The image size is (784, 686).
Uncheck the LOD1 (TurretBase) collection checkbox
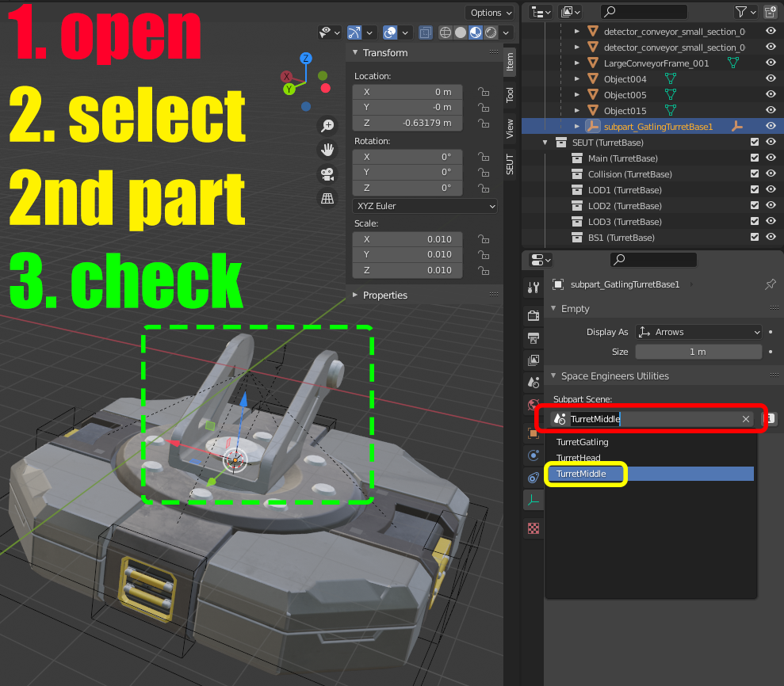755,190
